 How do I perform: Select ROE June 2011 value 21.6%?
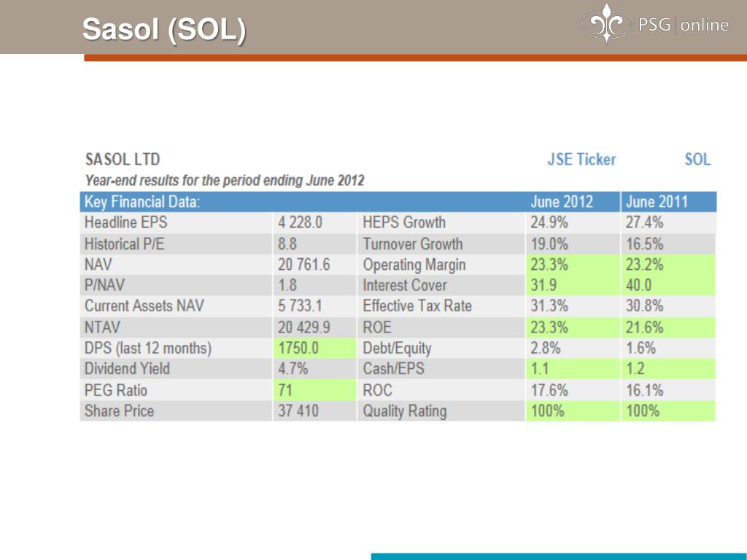pos(645,327)
